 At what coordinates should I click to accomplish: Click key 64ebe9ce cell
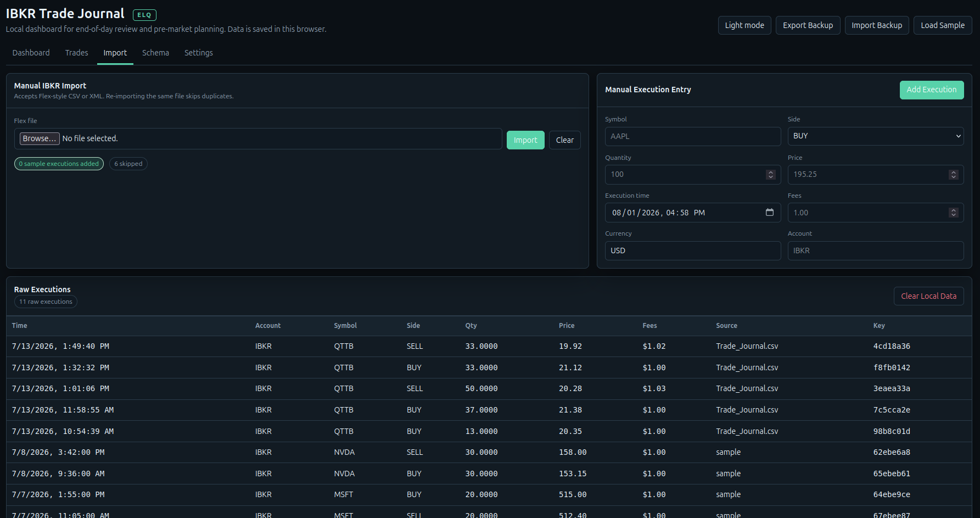(x=892, y=494)
